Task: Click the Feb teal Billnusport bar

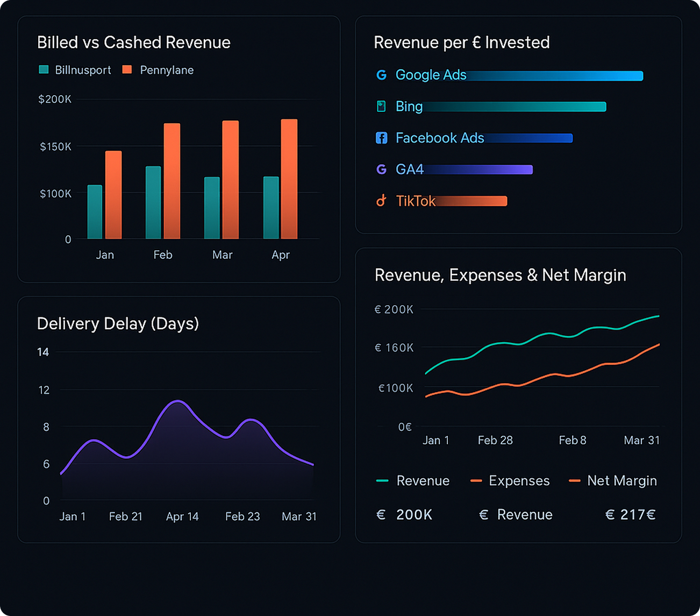Action: [x=153, y=202]
